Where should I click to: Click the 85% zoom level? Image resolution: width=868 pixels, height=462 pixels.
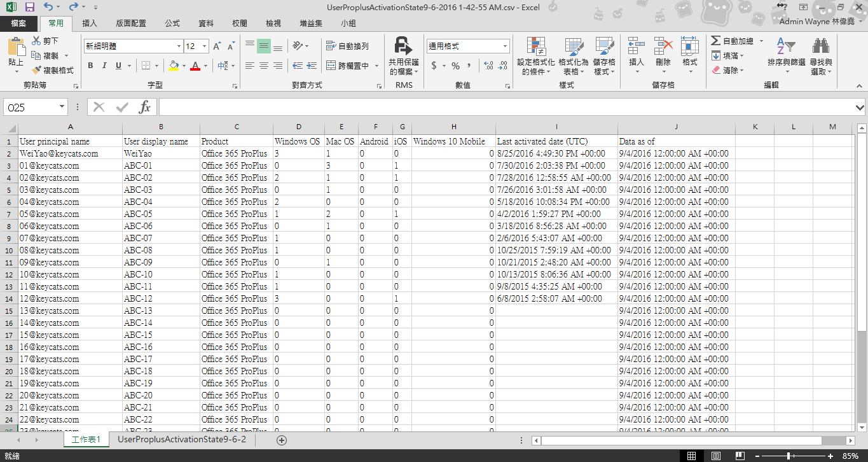point(850,456)
